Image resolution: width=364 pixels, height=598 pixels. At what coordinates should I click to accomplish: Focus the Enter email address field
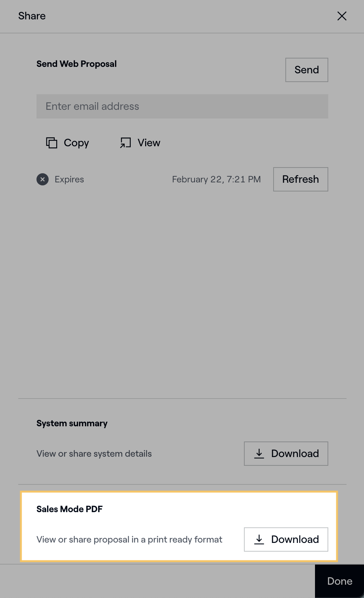(x=182, y=106)
